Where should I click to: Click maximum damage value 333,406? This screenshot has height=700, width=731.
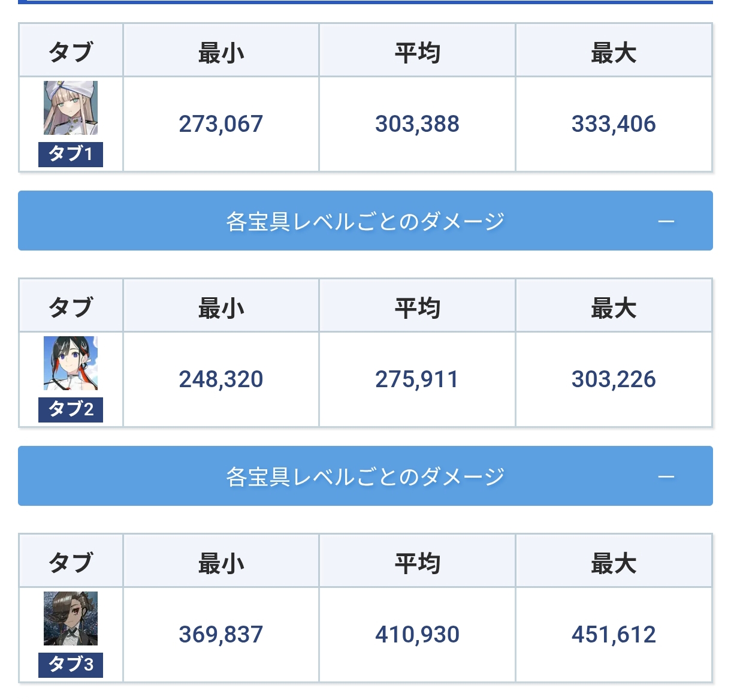(x=614, y=124)
